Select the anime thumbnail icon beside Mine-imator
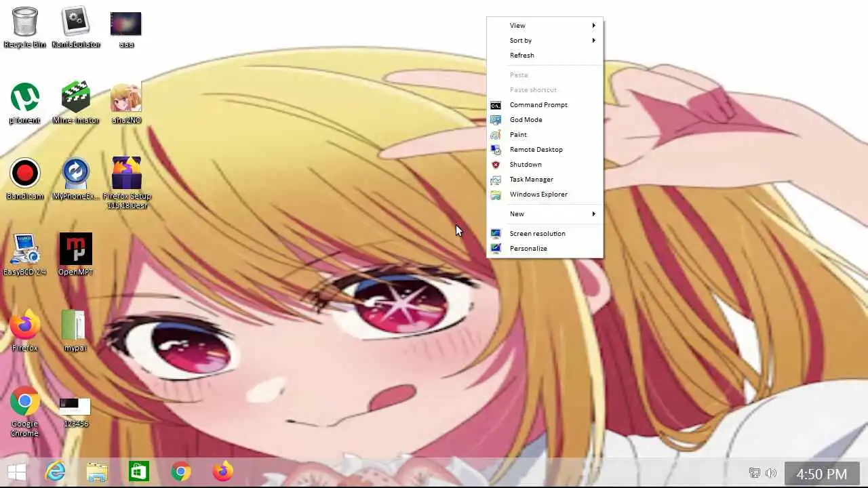The height and width of the screenshot is (488, 868). coord(126,104)
